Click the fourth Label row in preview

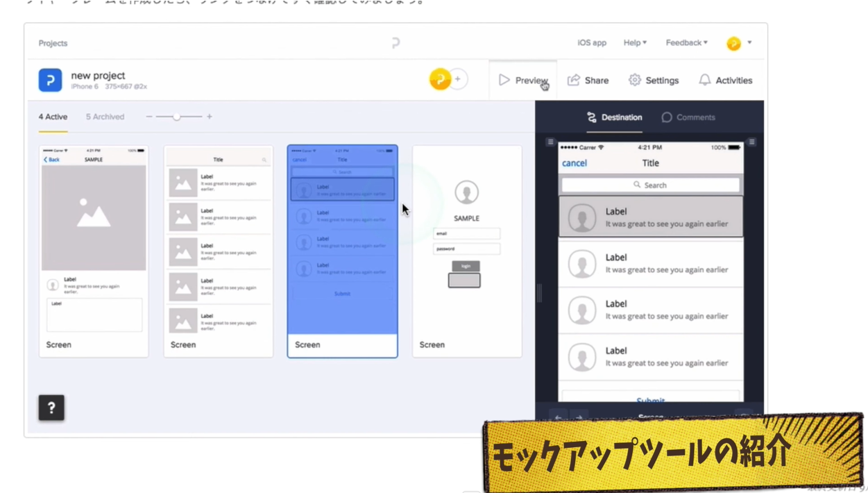pyautogui.click(x=651, y=356)
